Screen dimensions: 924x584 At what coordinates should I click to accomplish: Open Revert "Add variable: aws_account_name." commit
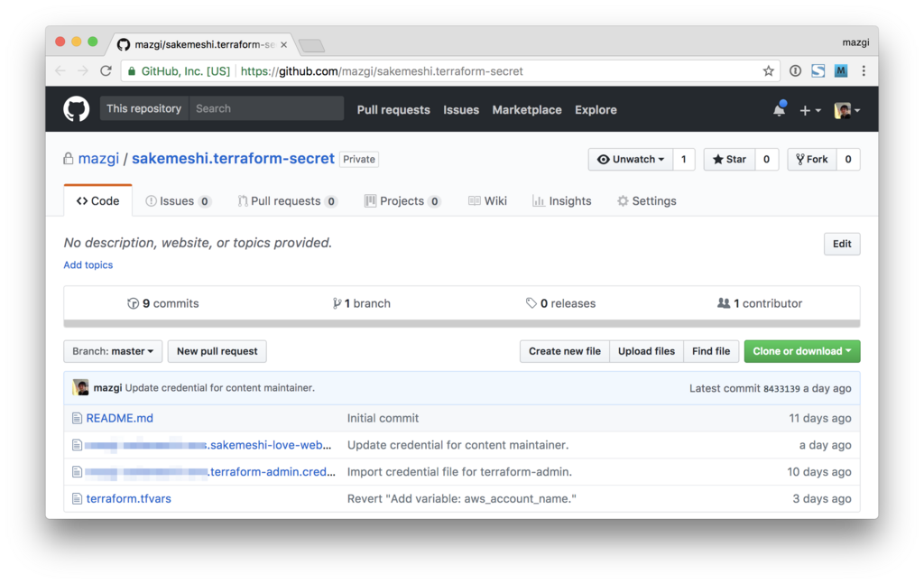(x=461, y=498)
